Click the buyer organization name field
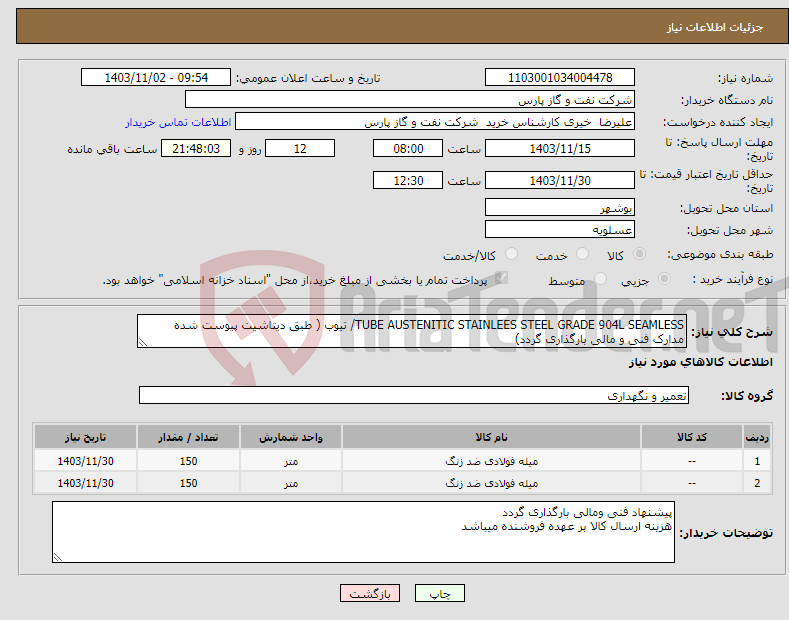The height and width of the screenshot is (620, 789). (410, 100)
